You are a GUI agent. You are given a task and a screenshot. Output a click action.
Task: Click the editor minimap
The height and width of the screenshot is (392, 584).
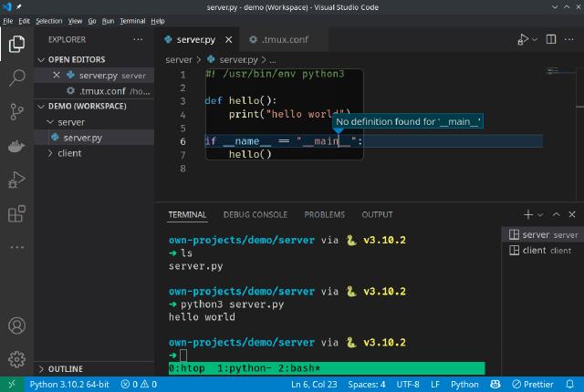coord(560,71)
